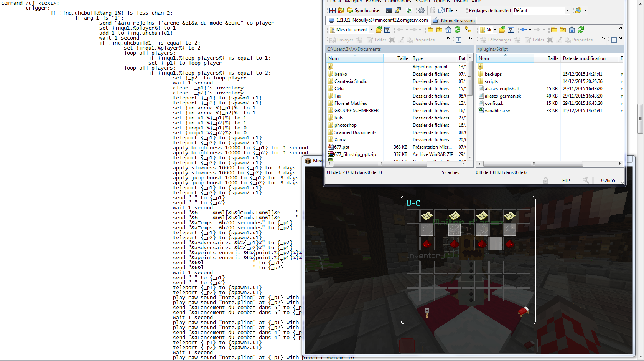The image size is (644, 361).
Task: Click the remote panel horizontal scrollbar
Action: 533,164
